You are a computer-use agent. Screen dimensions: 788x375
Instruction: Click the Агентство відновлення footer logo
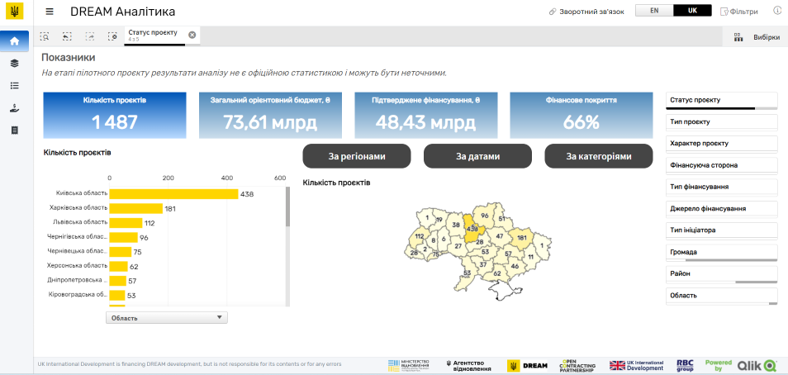469,365
